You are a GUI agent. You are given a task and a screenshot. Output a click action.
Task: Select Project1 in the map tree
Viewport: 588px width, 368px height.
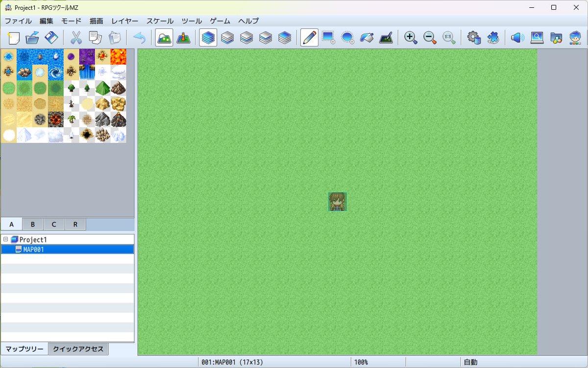pyautogui.click(x=33, y=240)
